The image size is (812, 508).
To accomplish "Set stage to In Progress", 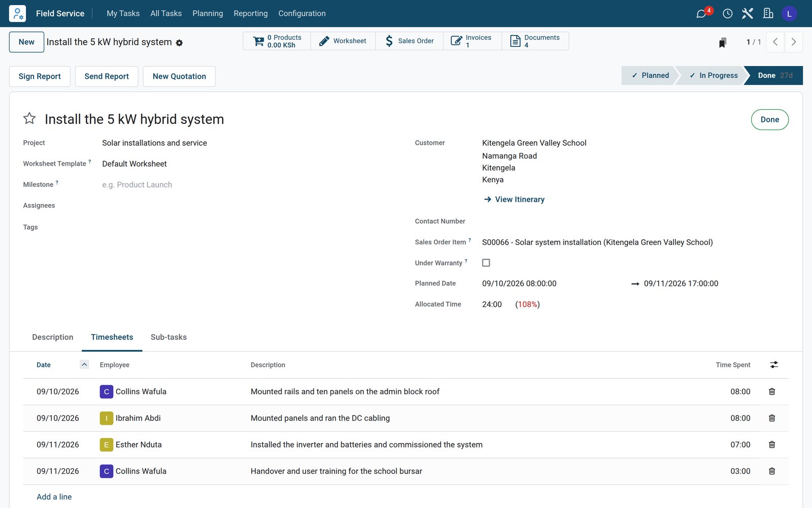I will click(x=713, y=75).
